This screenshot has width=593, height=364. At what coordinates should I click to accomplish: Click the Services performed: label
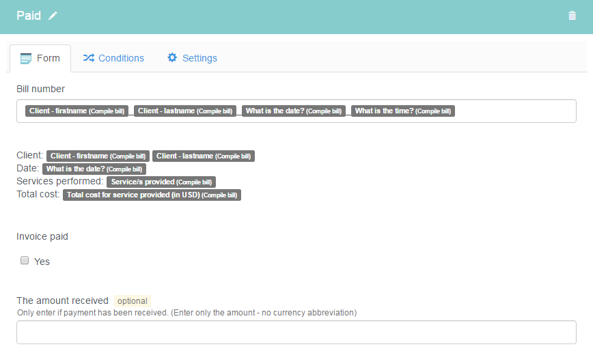(x=59, y=181)
